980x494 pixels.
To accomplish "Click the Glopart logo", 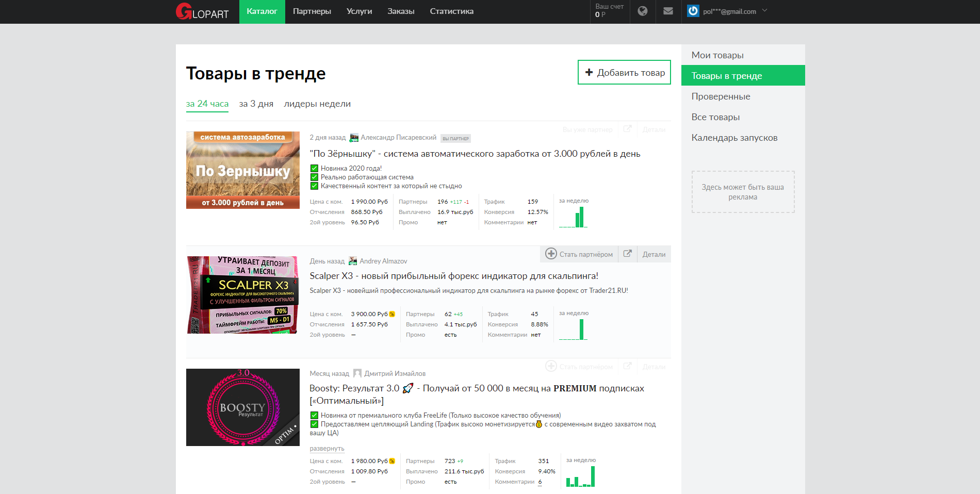I will [x=202, y=11].
